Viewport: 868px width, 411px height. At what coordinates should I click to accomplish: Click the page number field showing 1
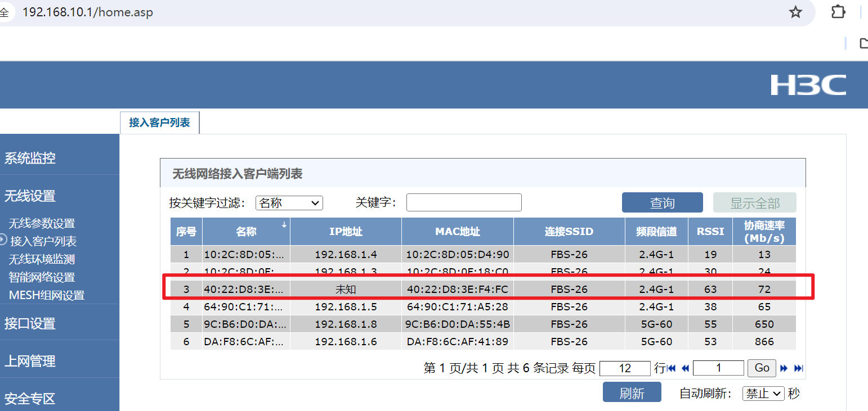pyautogui.click(x=718, y=368)
